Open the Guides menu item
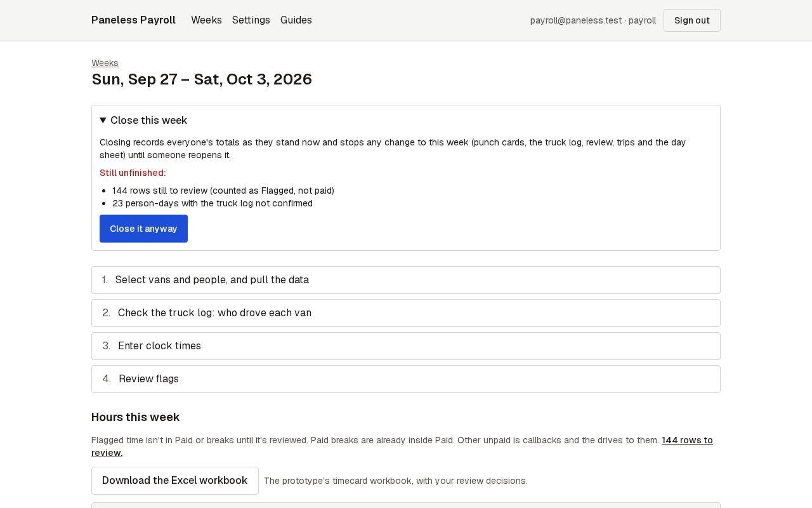Screen dimensions: 812x508 (x=296, y=20)
